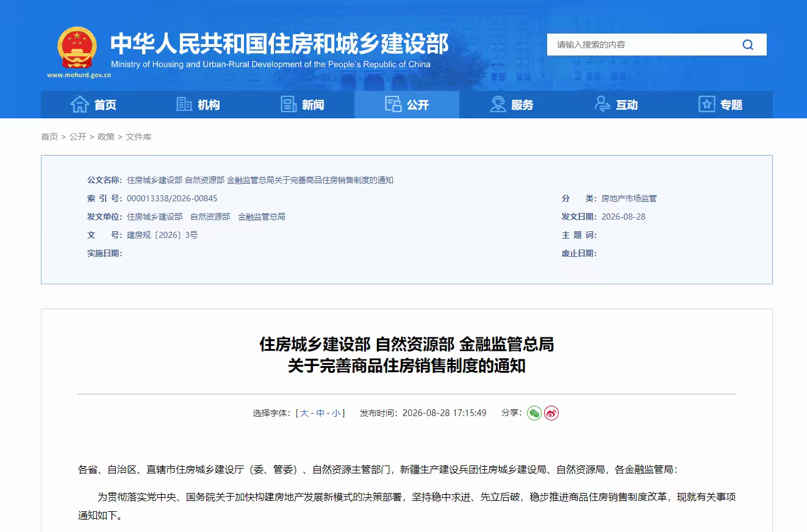Click the home icon beside 首页

click(80, 104)
